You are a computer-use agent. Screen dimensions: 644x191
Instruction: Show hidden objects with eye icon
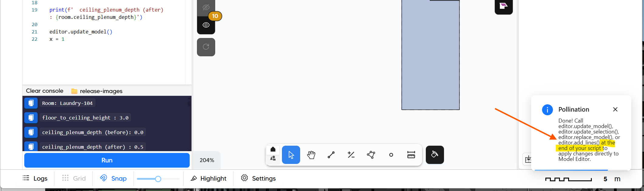pos(206,25)
